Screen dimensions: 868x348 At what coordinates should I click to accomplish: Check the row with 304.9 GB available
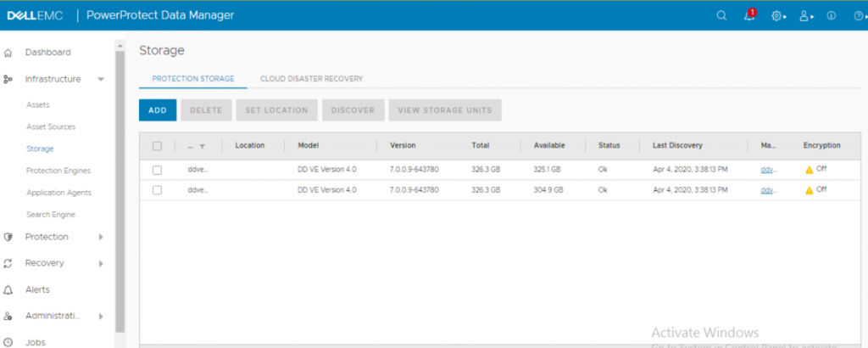click(157, 190)
